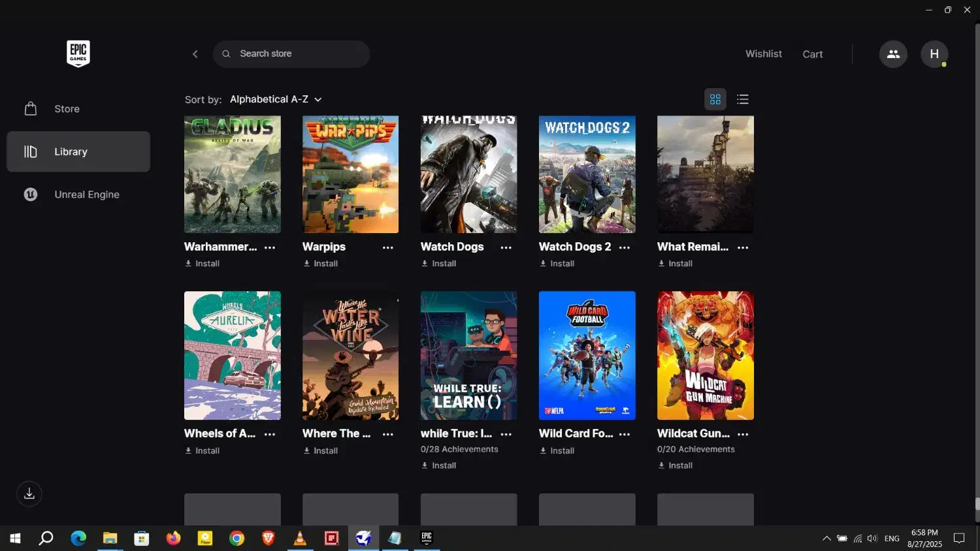
Task: Launch VLC from the taskbar
Action: [x=300, y=539]
